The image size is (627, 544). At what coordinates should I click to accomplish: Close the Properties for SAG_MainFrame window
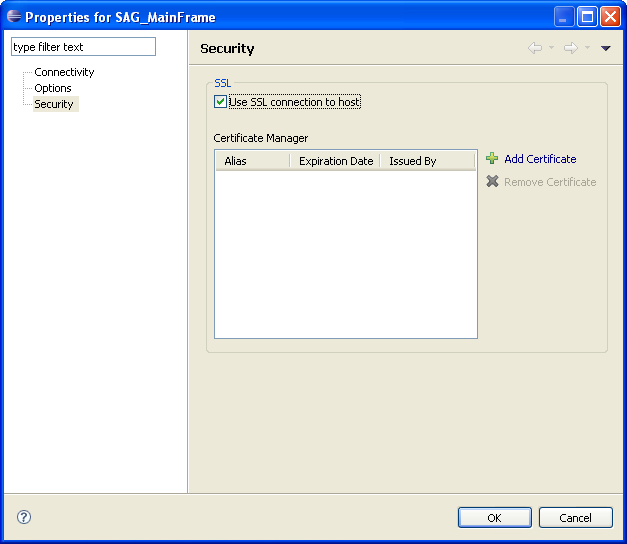pos(610,17)
